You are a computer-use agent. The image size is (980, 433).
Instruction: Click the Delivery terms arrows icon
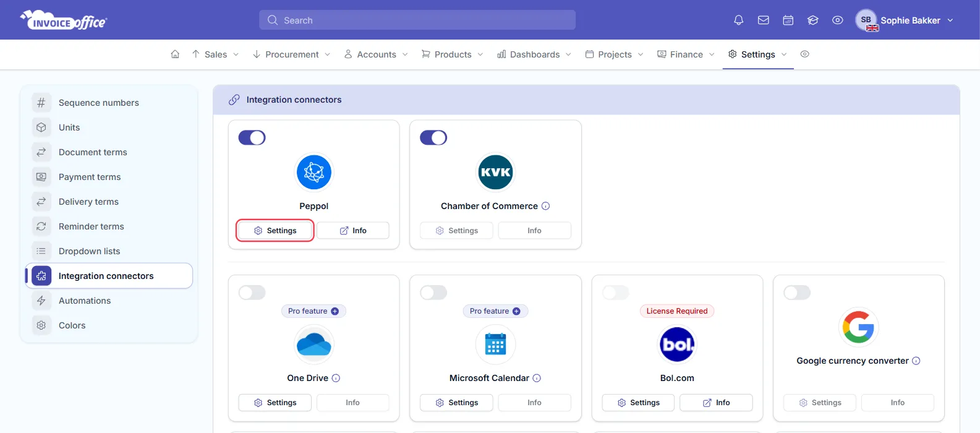(41, 202)
